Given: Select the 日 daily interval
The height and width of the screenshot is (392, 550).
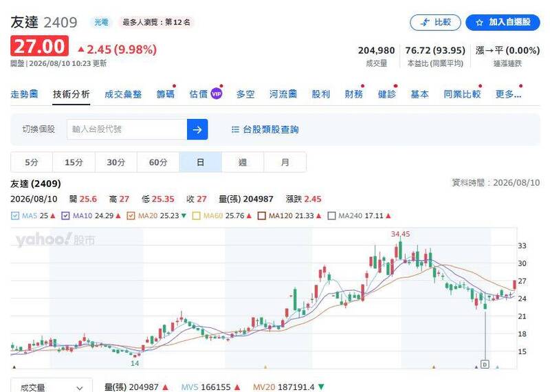Looking at the screenshot, I should (x=200, y=162).
